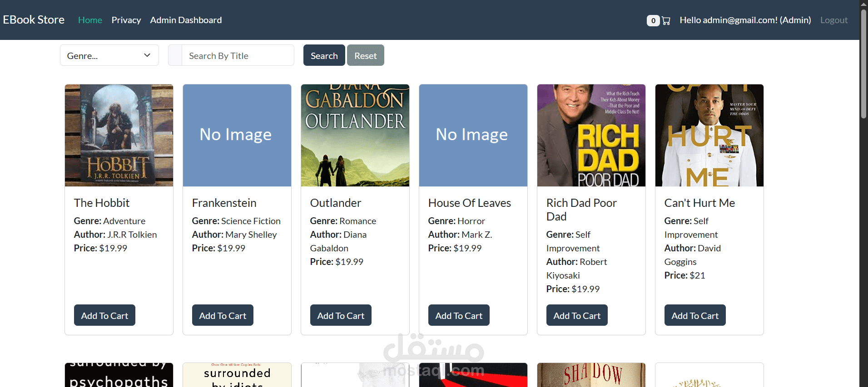Image resolution: width=868 pixels, height=387 pixels.
Task: Add The Hobbit to cart
Action: (104, 315)
